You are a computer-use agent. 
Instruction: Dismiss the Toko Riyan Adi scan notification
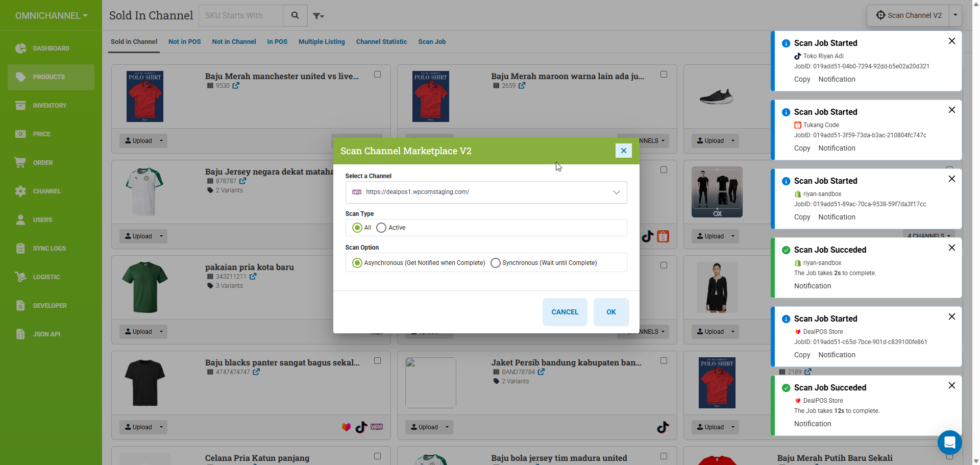pos(952,41)
